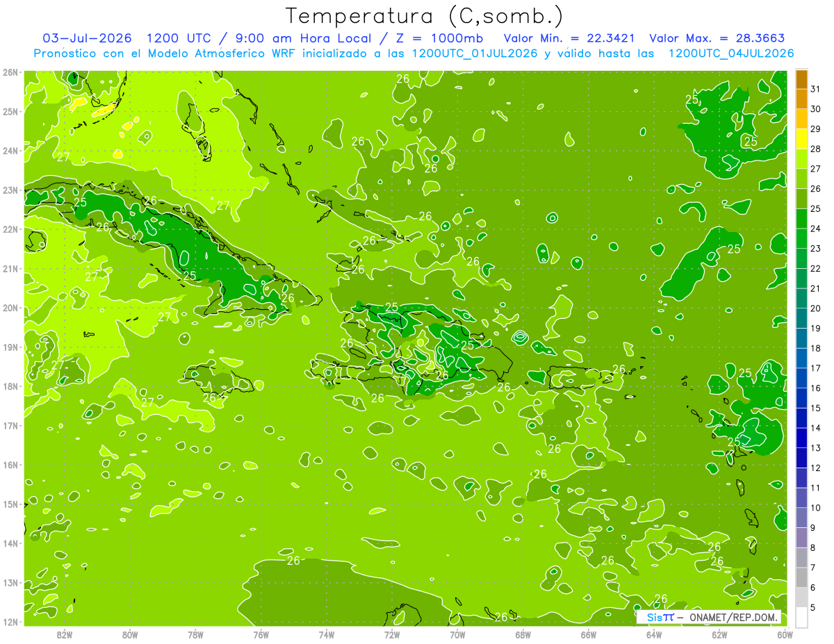This screenshot has width=834, height=644.
Task: Click the "Sis" logo text beside ONAMET
Action: click(x=653, y=617)
